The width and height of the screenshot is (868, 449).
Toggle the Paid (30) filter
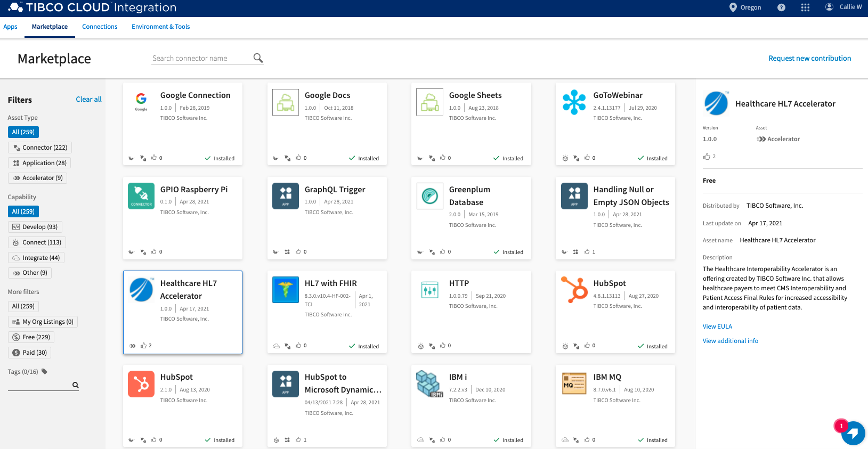click(x=30, y=353)
